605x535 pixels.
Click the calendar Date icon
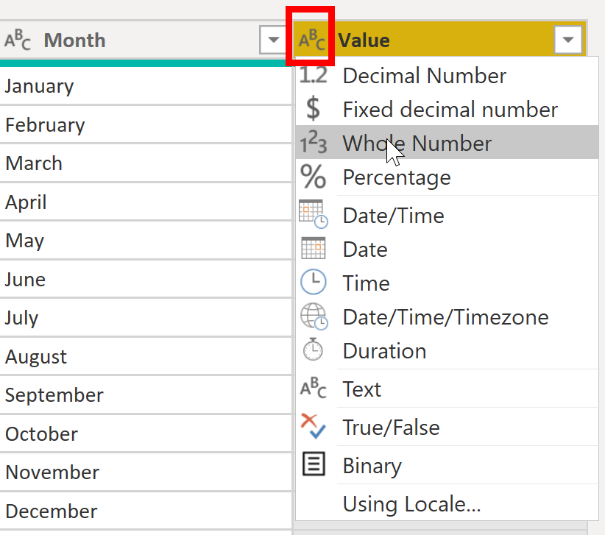[313, 248]
